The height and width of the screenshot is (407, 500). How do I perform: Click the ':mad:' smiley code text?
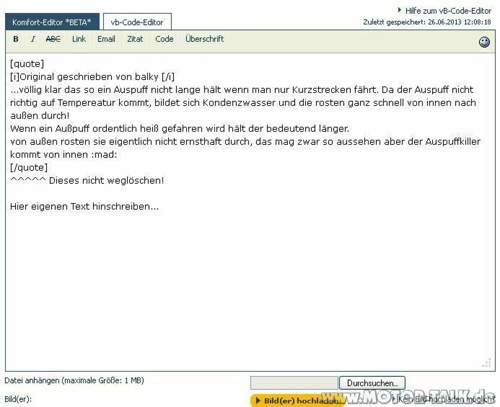coord(104,155)
